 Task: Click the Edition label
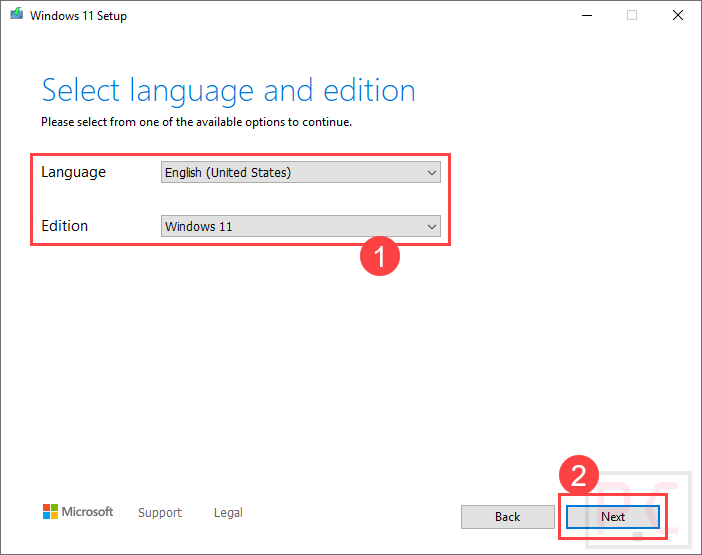pos(64,226)
